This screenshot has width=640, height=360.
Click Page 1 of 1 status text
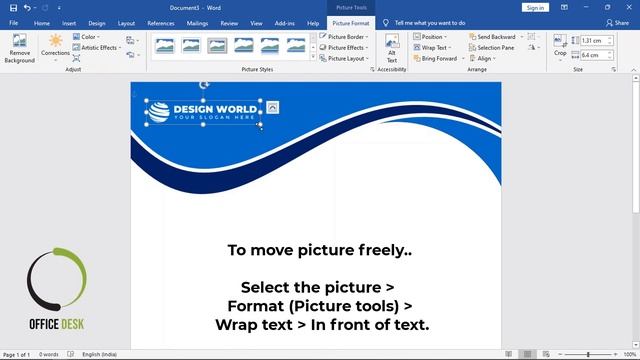point(16,354)
